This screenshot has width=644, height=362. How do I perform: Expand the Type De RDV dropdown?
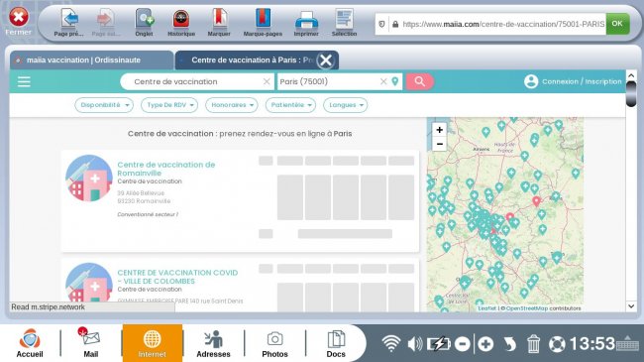click(x=169, y=105)
